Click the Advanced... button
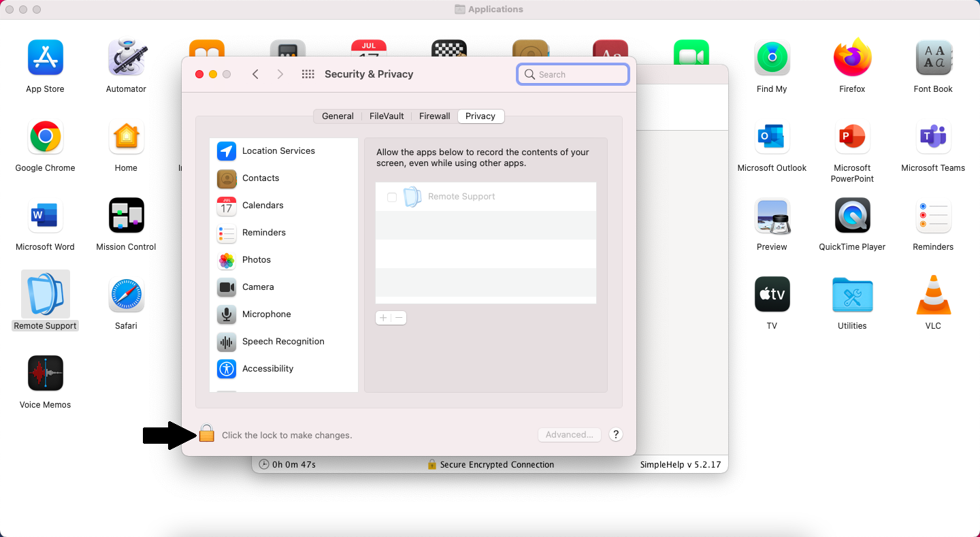980x537 pixels. click(x=569, y=434)
